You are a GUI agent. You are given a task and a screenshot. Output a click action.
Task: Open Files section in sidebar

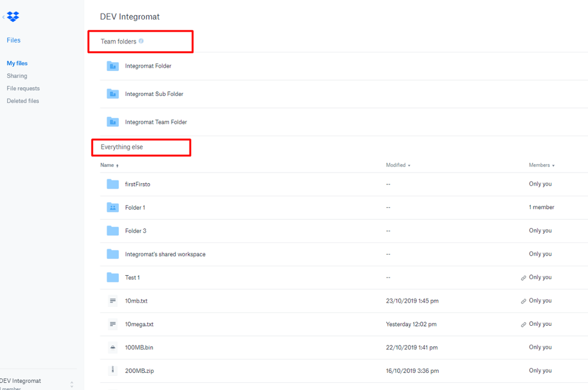[14, 40]
